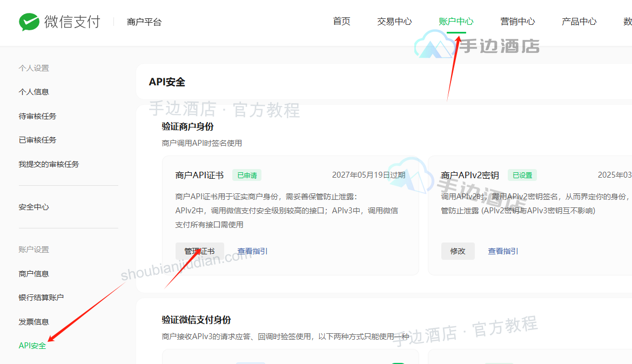This screenshot has height=364, width=632.
Task: Open 我提交的审核任务 in the sidebar
Action: point(49,164)
